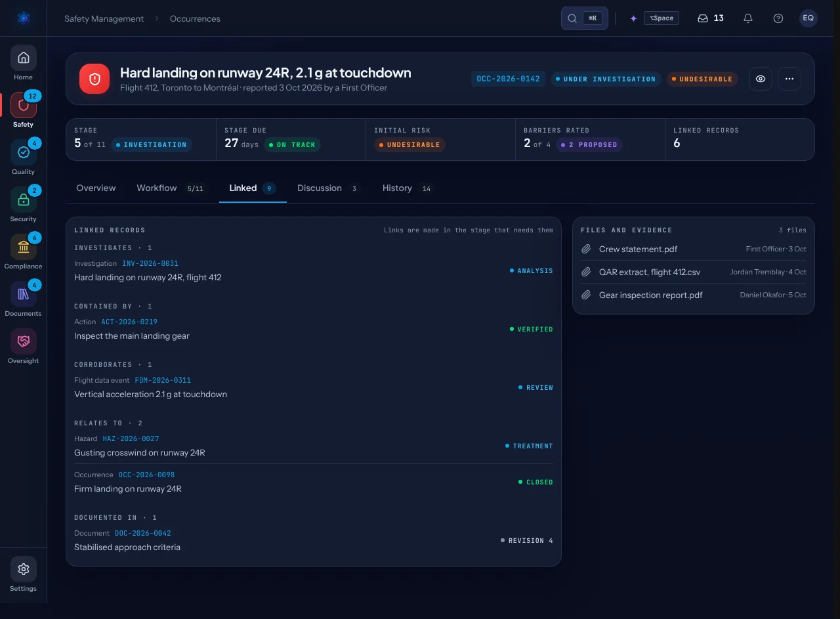Open the EQ user avatar menu
Viewport: 840px width, 619px height.
(808, 18)
